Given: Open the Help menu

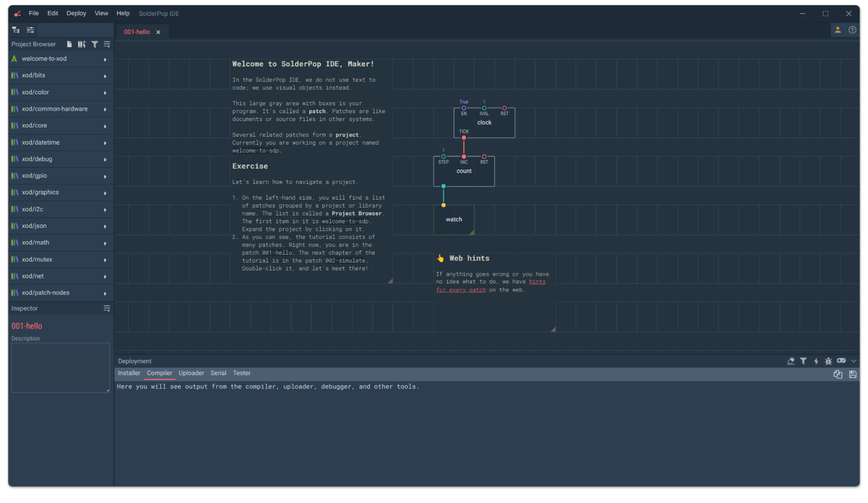Looking at the screenshot, I should pos(123,14).
